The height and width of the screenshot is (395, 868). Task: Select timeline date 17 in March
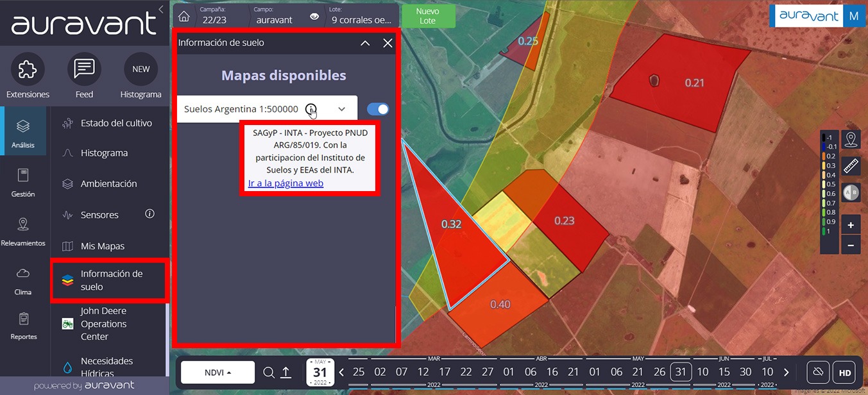[445, 372]
